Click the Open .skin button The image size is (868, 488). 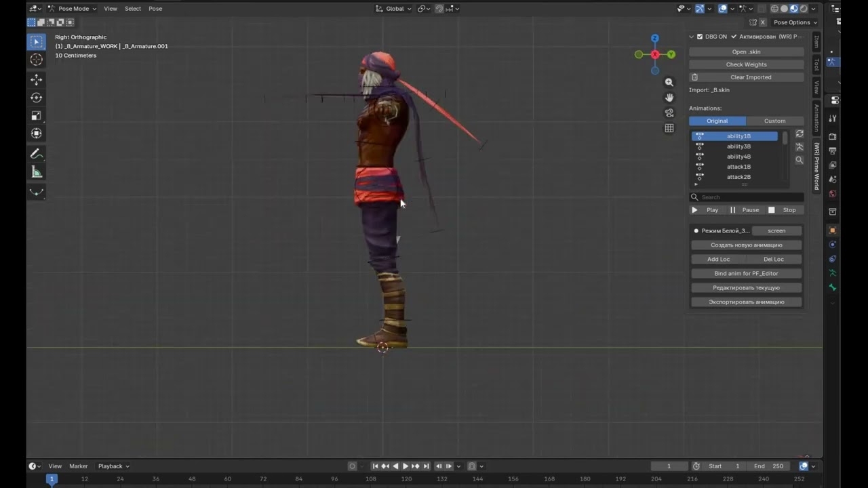pos(746,52)
